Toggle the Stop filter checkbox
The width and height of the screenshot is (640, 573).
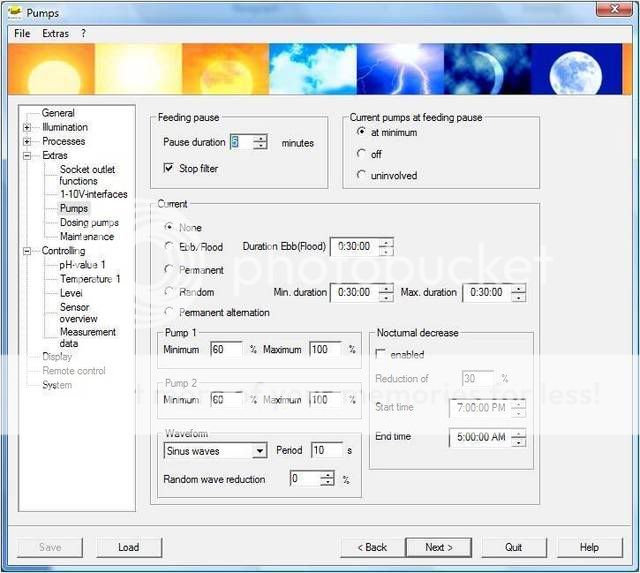pos(168,169)
